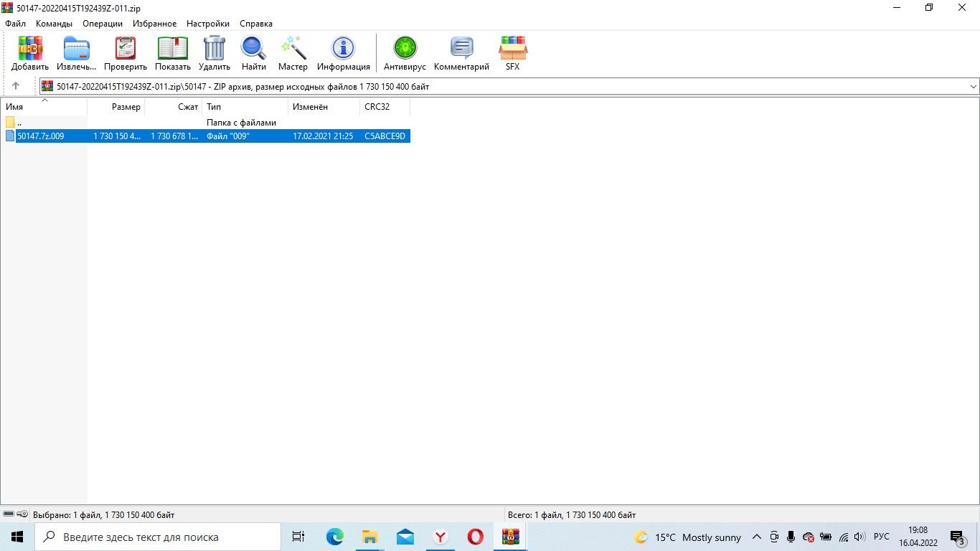Open the Показать (View) book icon

(x=173, y=49)
